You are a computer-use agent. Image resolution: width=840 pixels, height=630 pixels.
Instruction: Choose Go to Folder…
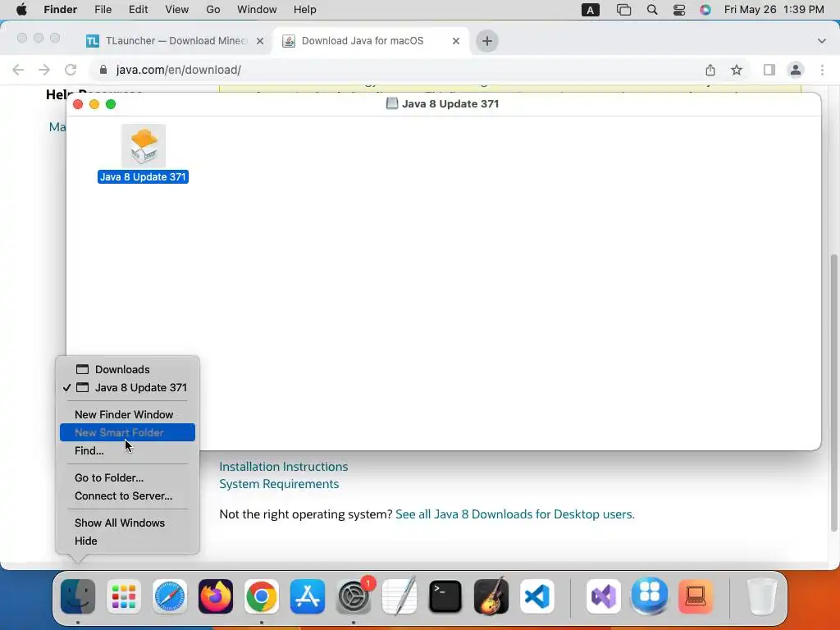pos(127,478)
